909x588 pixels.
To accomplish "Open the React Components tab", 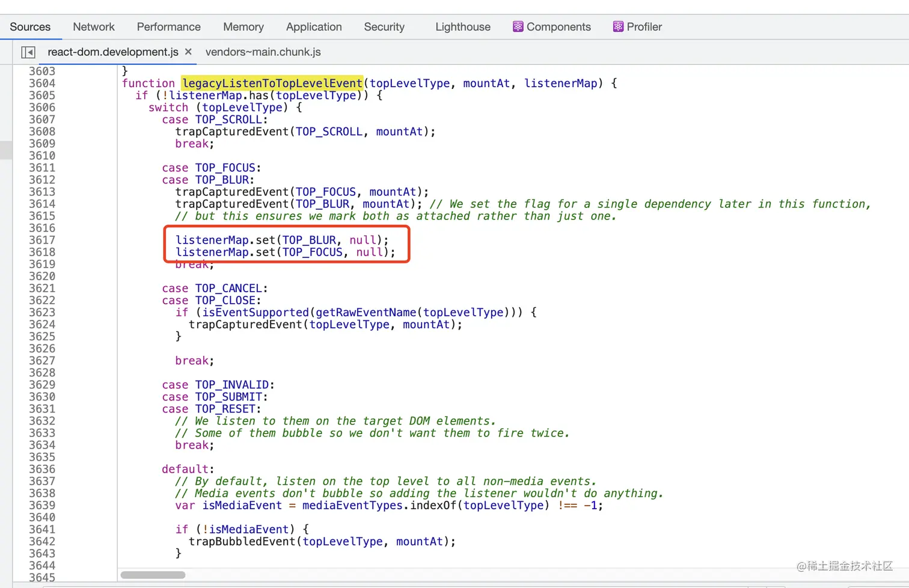I will tap(552, 27).
